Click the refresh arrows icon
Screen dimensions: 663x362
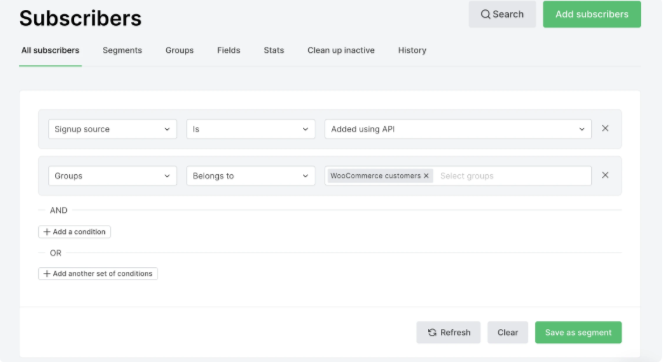pos(432,332)
